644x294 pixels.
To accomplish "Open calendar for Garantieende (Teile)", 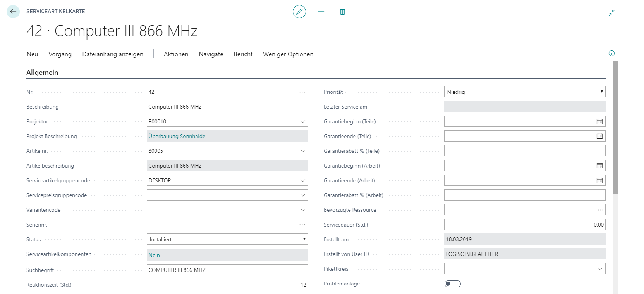I will pyautogui.click(x=599, y=136).
